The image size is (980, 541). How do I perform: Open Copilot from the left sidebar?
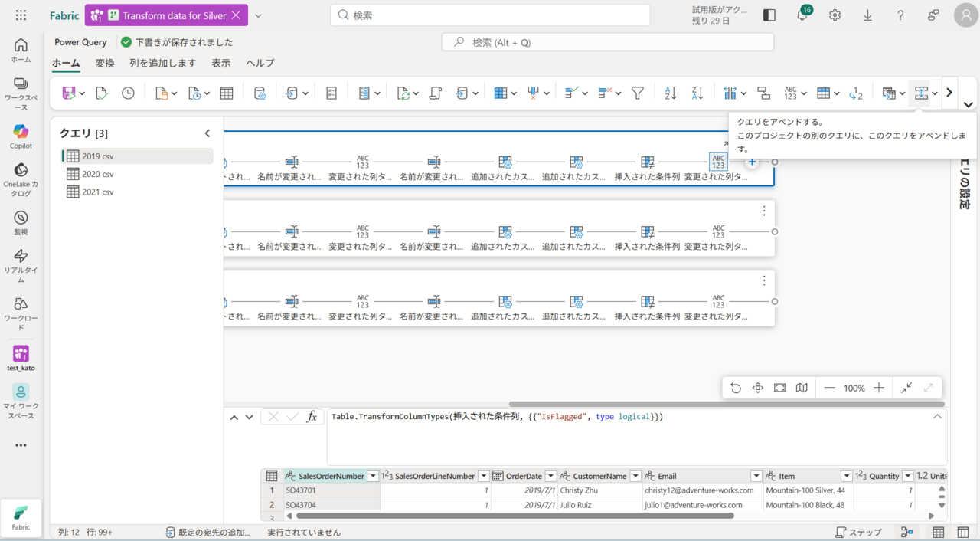(x=21, y=136)
